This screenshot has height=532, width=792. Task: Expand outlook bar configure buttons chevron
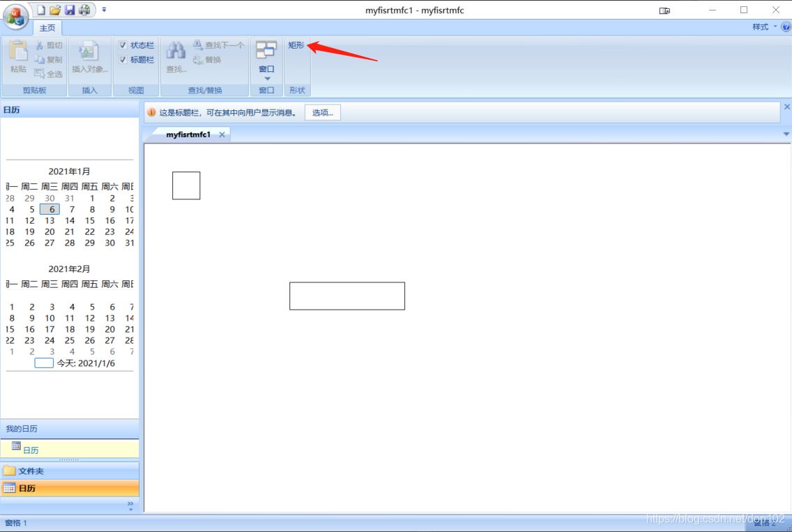coord(130,506)
